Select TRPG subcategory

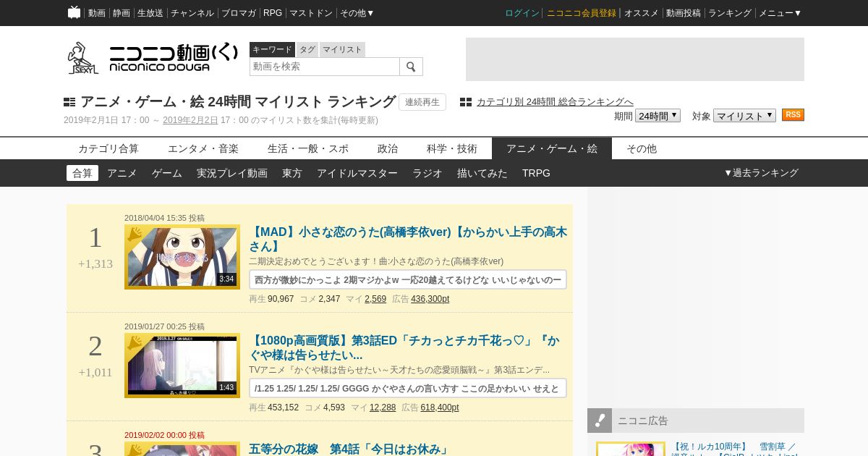point(536,173)
